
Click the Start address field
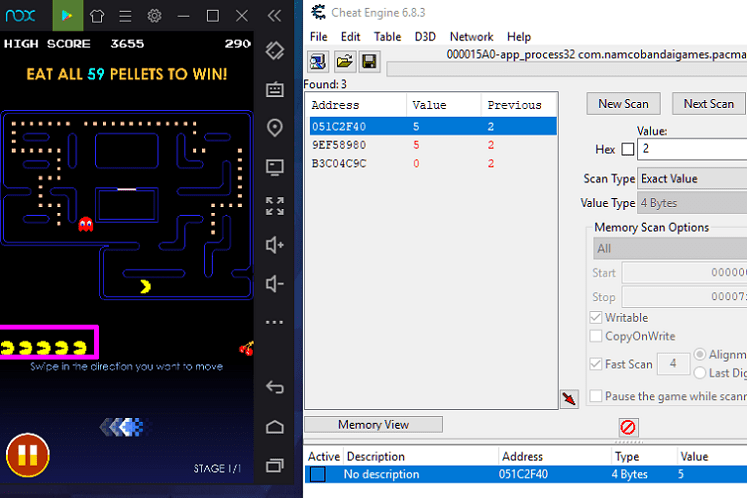[x=685, y=273]
